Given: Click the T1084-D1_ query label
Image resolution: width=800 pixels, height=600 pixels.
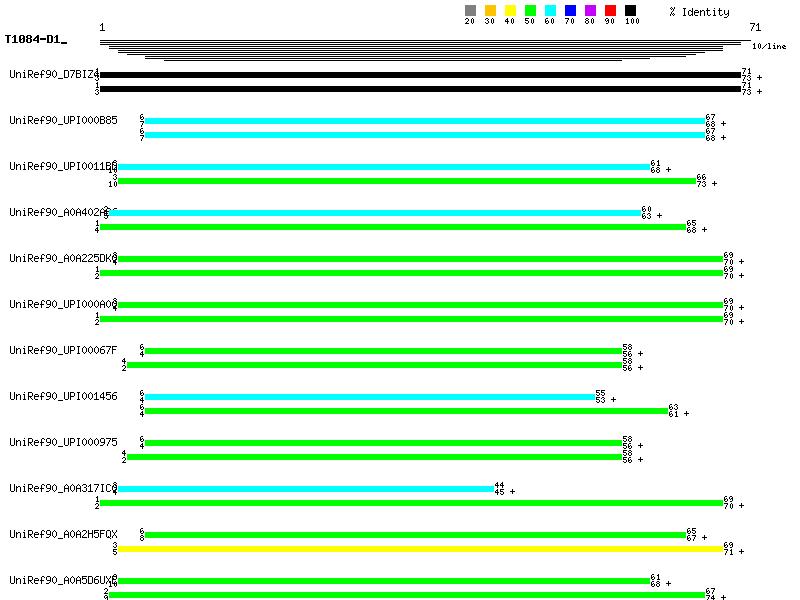Looking at the screenshot, I should 35,40.
